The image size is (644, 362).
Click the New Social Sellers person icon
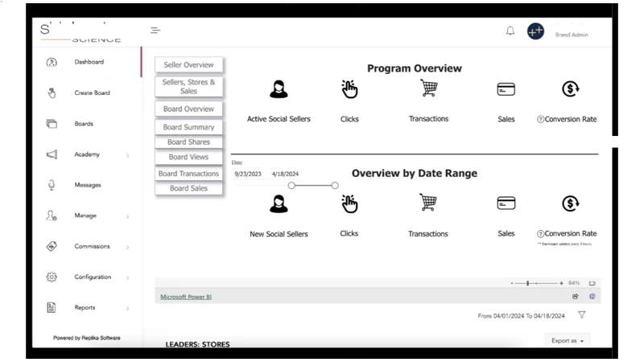[x=279, y=204]
